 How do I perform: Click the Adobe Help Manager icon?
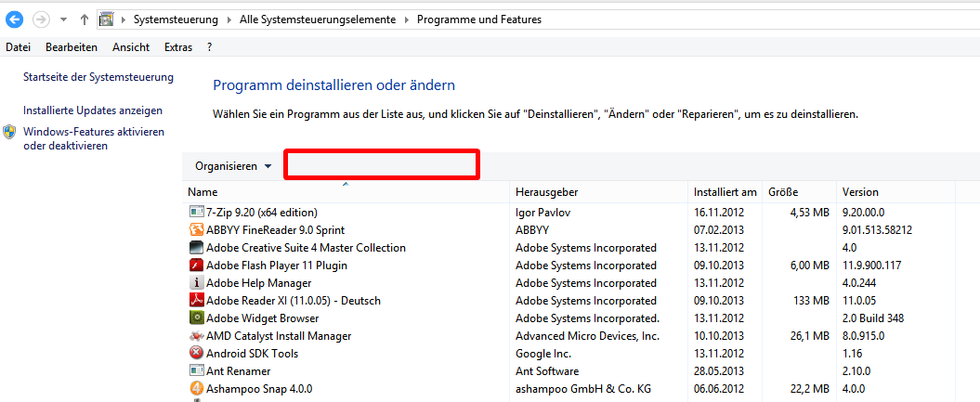click(x=196, y=283)
